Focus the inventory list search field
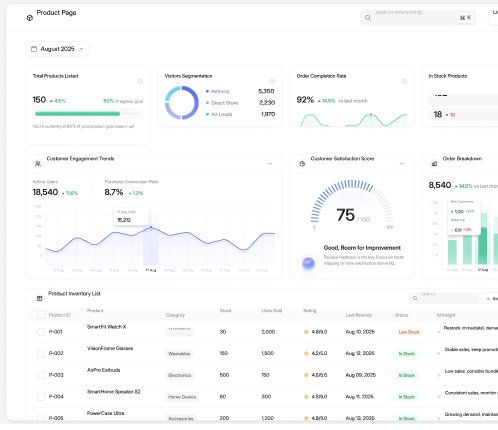This screenshot has height=430, width=498. (444, 298)
